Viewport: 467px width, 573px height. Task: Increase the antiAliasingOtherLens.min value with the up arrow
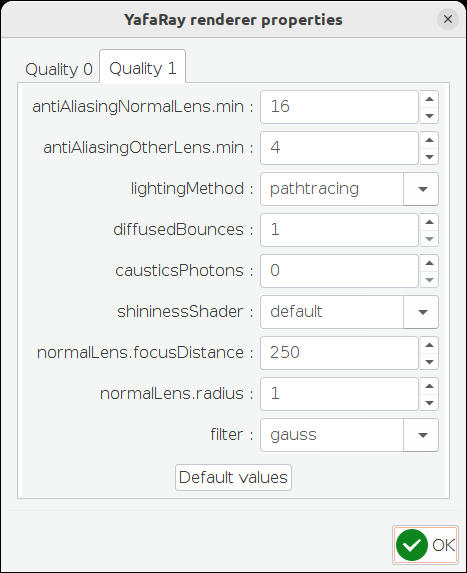[429, 140]
